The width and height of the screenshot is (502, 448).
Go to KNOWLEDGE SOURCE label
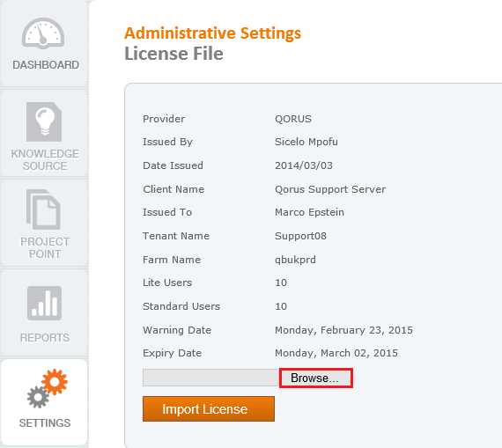(45, 160)
